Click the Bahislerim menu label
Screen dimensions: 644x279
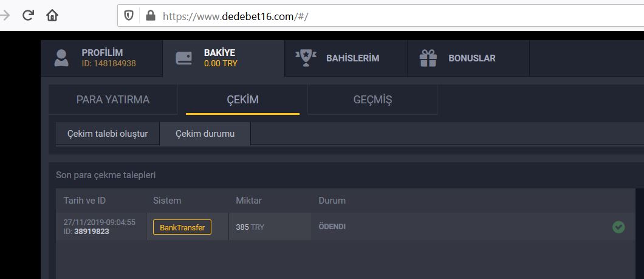tap(352, 58)
